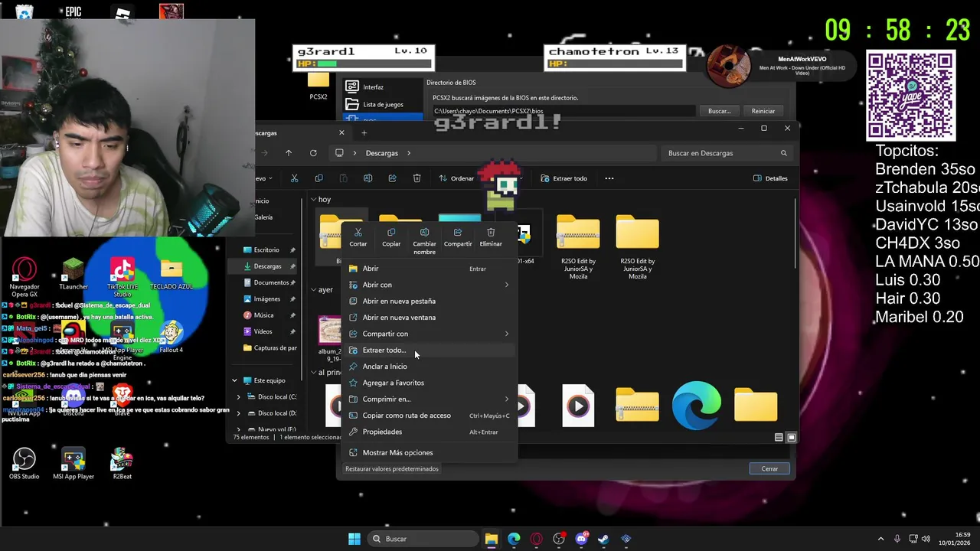Add a new Explorer tab with plus
This screenshot has height=551, width=980.
tap(364, 132)
